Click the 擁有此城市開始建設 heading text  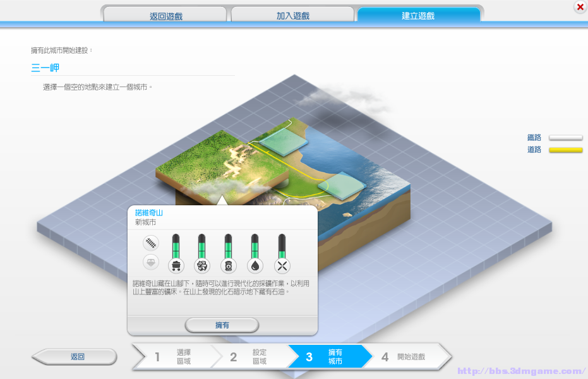(61, 51)
